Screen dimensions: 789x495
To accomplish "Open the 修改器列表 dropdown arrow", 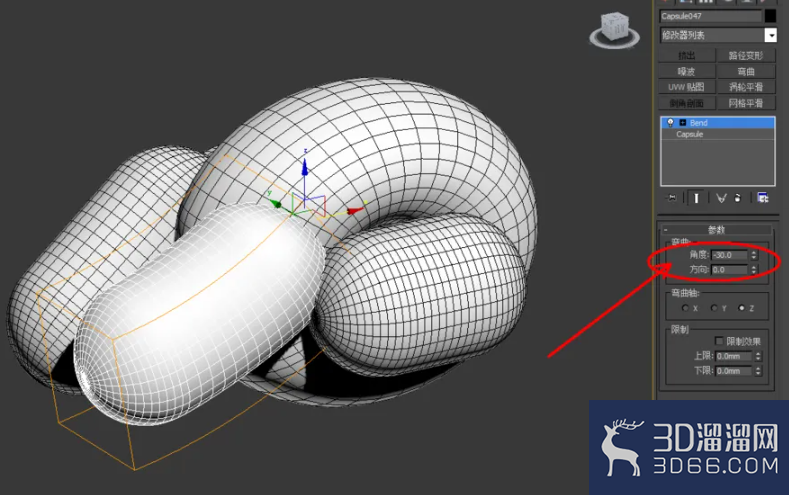I will click(x=770, y=35).
